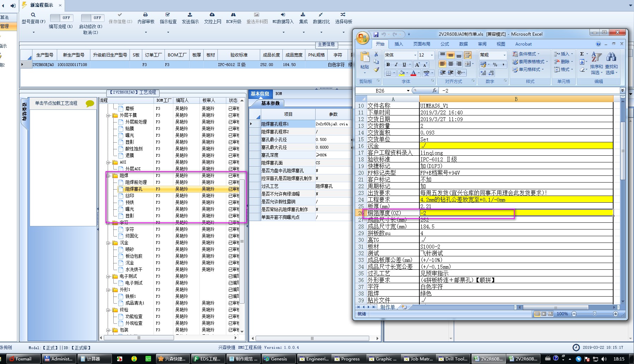Click the Format Painter brush in Excel

tap(376, 70)
